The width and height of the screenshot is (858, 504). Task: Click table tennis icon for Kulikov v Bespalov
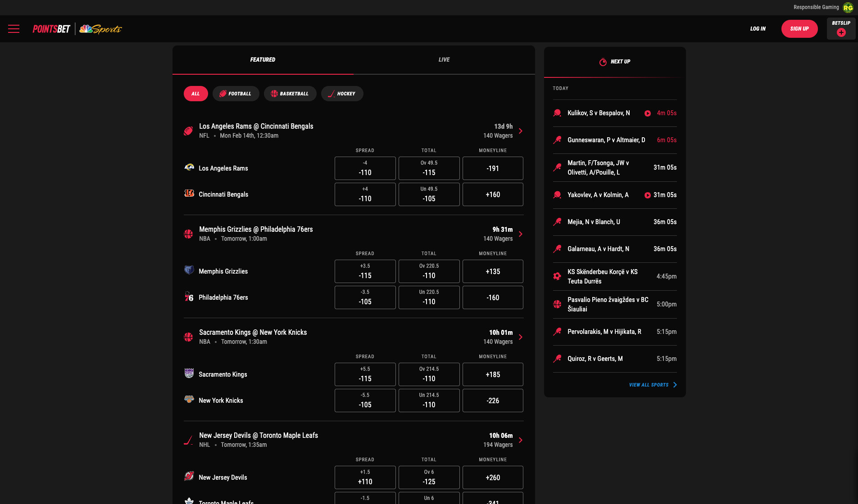557,113
